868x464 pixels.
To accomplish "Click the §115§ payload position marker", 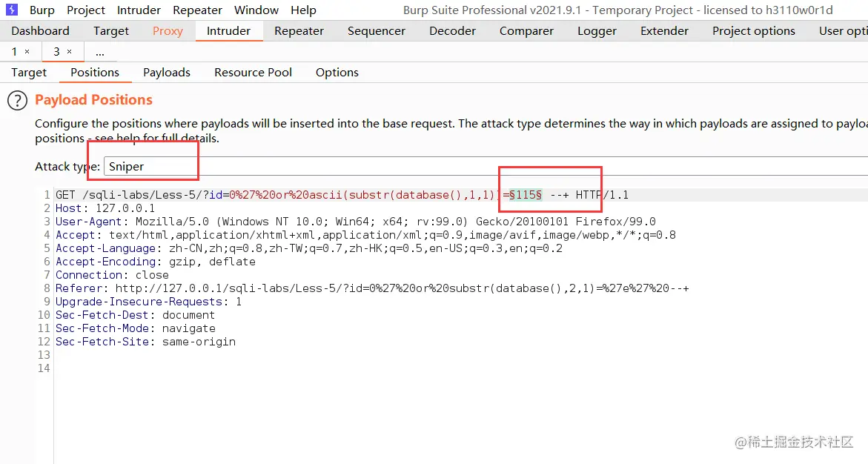I will coord(526,195).
